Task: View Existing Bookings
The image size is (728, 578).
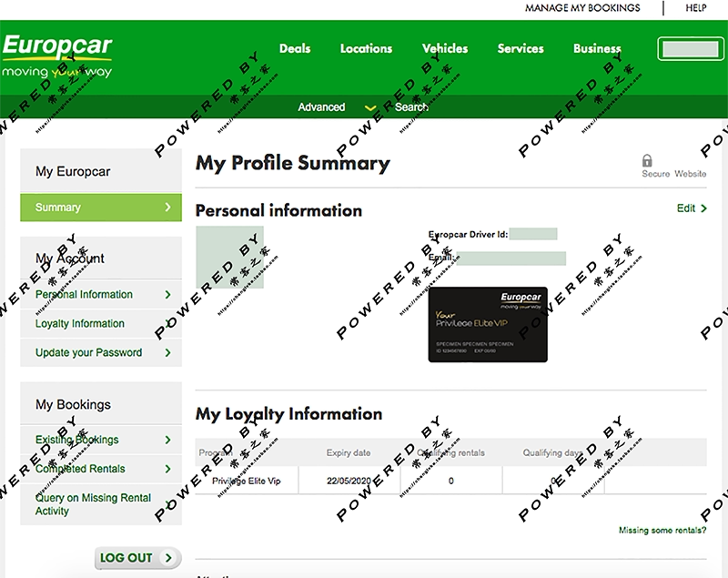Action: tap(101, 440)
